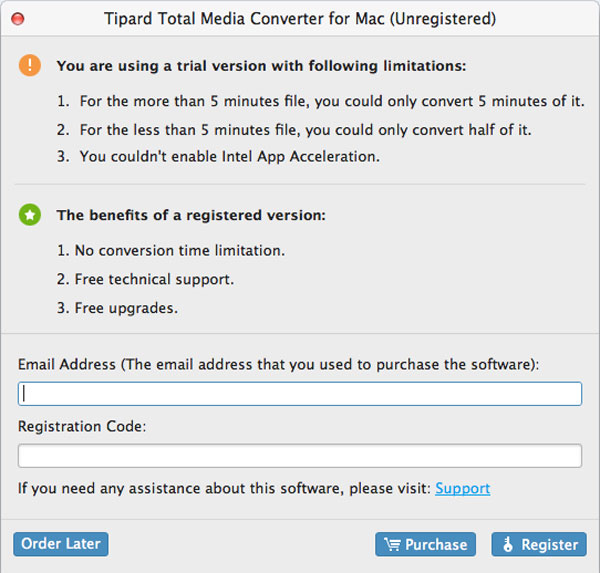Click the 'convert half of it' limitation line
Image resolution: width=600 pixels, height=573 pixels.
(x=294, y=130)
